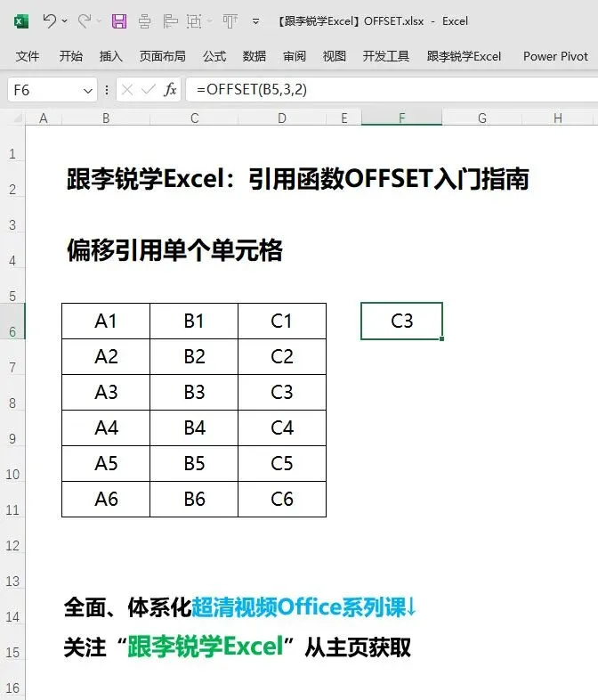Click the formula bar containing =OFFSET(B5,3,2)

coord(392,90)
